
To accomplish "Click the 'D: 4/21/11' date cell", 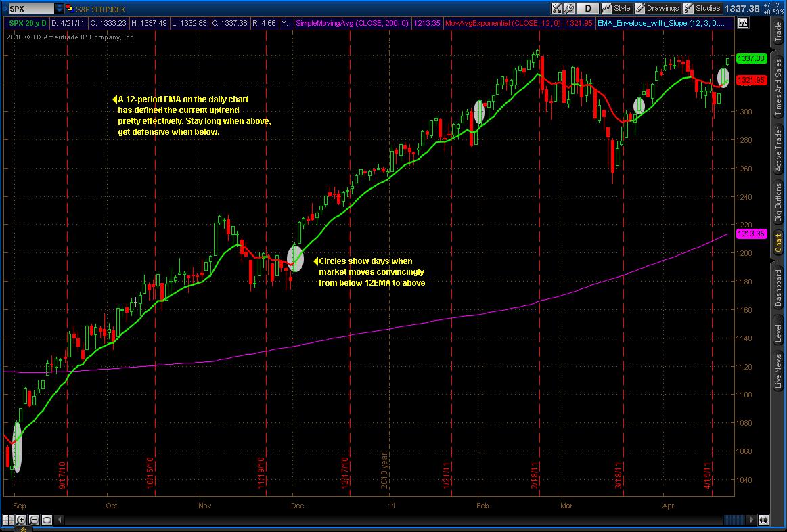I will coord(68,23).
